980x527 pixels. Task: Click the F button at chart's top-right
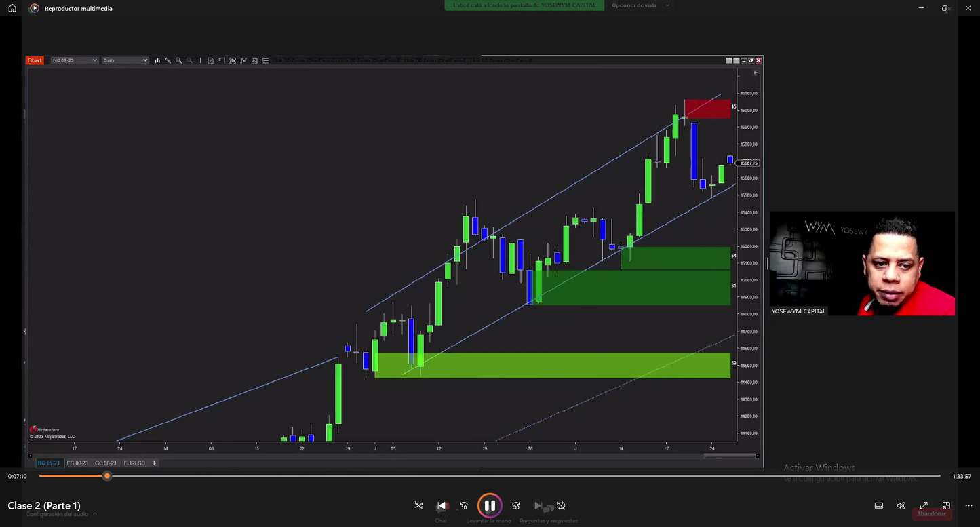[756, 72]
